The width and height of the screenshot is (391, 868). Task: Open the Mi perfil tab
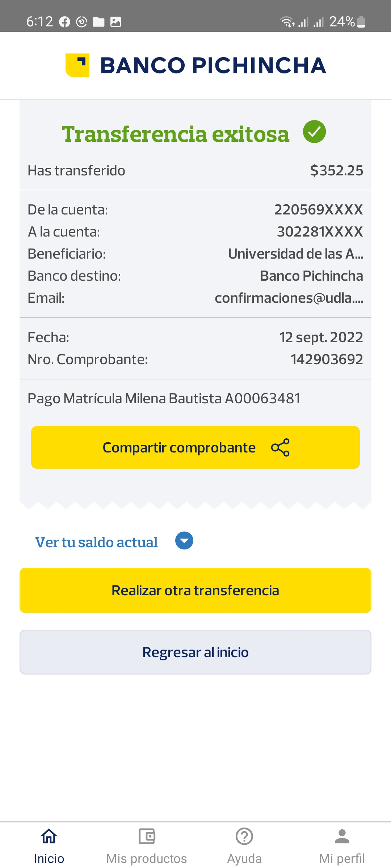342,858
